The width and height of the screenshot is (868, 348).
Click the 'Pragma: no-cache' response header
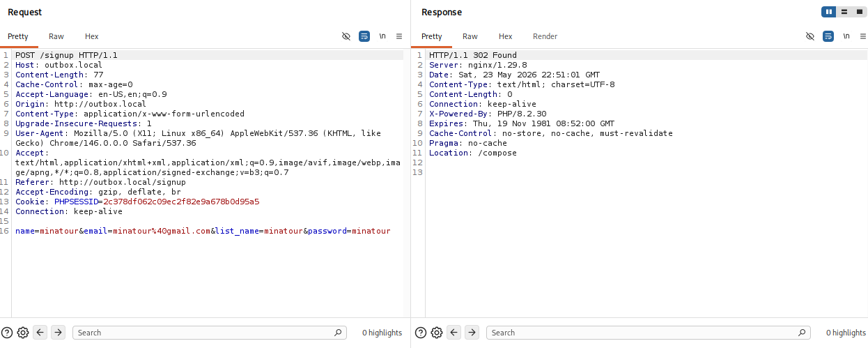point(468,143)
